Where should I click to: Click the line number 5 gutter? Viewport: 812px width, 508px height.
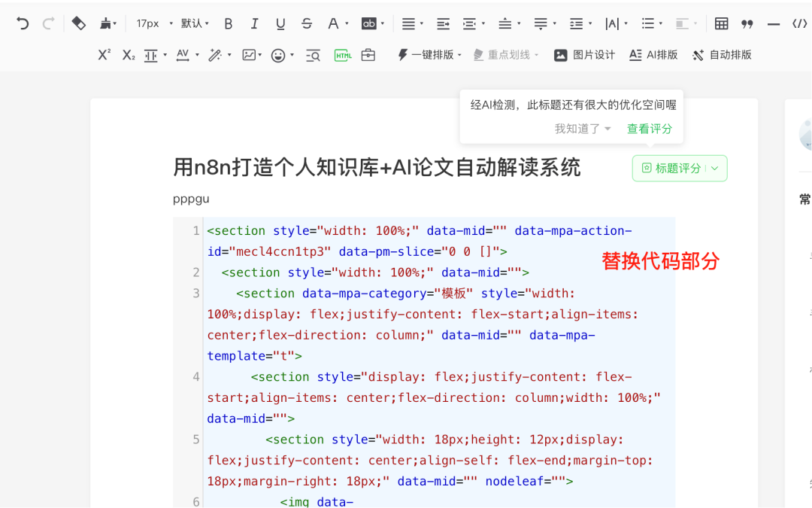pos(195,440)
